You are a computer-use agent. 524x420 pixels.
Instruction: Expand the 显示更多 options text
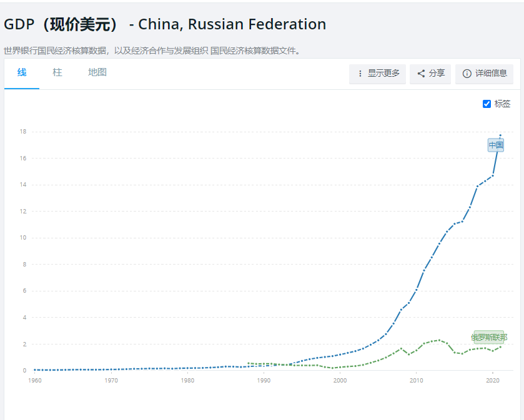[x=383, y=74]
